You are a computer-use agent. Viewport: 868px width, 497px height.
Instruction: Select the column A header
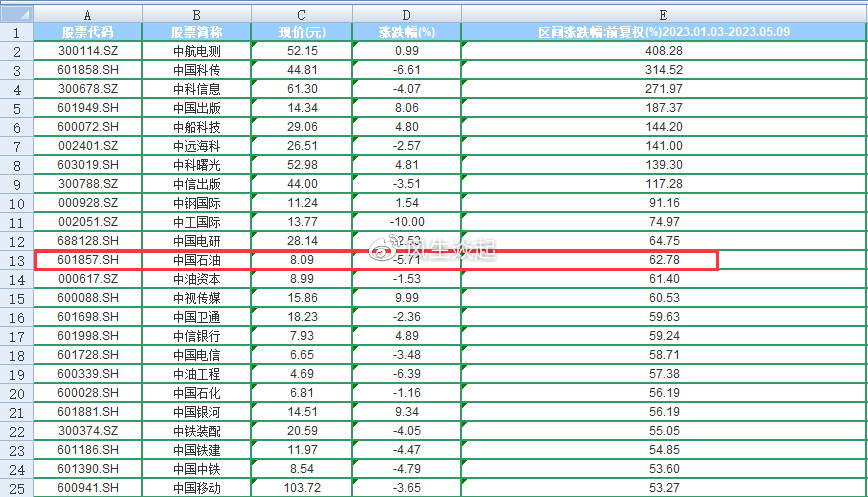[87, 15]
